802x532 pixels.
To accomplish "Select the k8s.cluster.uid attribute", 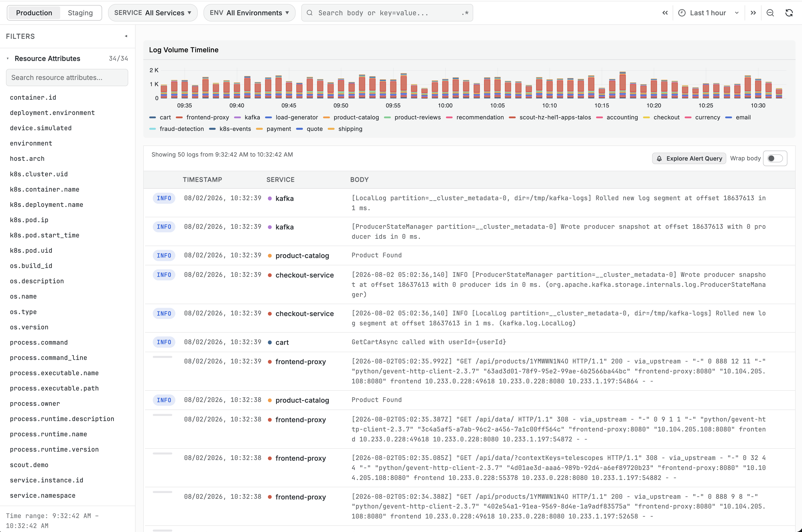I will tap(39, 174).
